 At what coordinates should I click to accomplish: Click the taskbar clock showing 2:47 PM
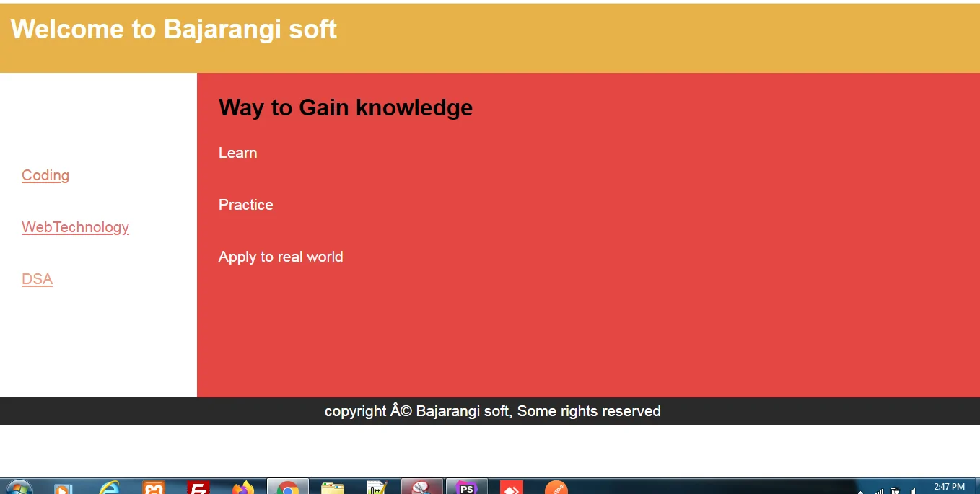click(x=949, y=487)
